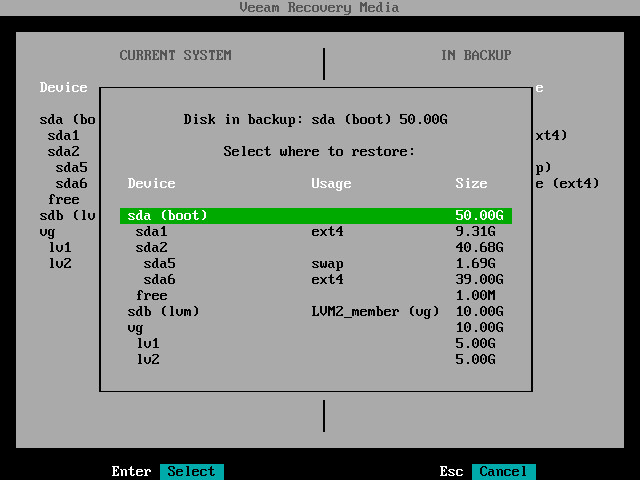Click the LVM2_member (vg) usage value
This screenshot has width=640, height=480.
click(x=375, y=311)
